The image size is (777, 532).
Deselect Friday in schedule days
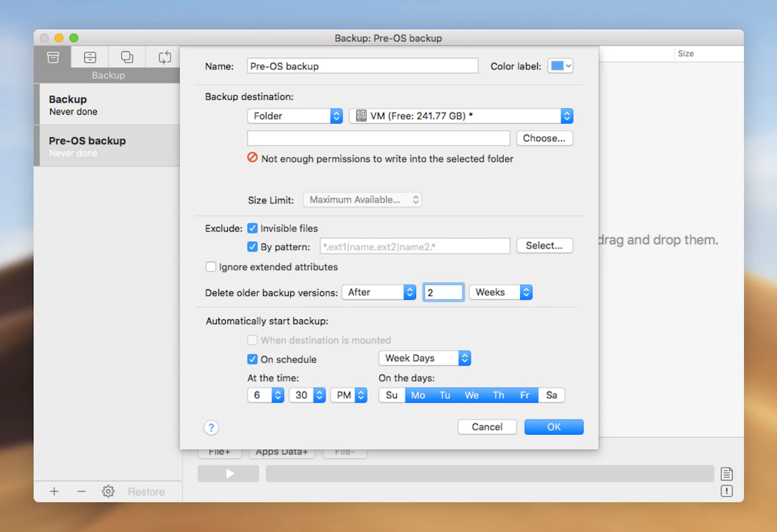[525, 395]
